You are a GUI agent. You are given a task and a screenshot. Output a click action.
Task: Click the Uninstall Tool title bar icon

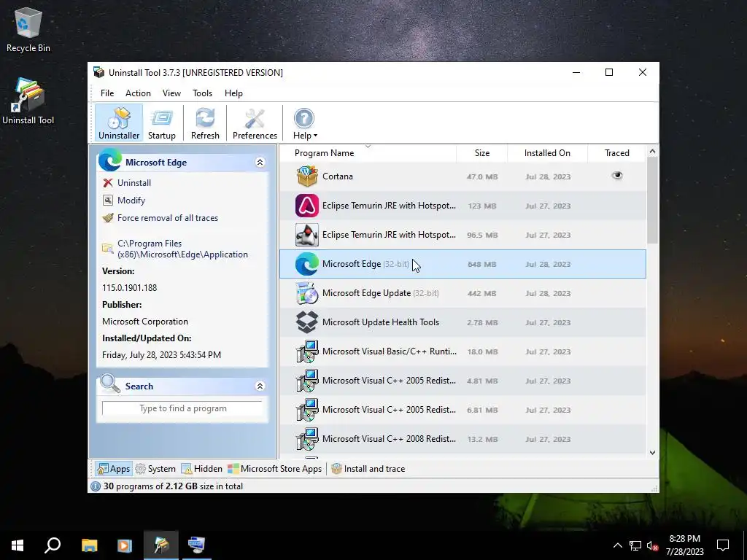pyautogui.click(x=98, y=72)
